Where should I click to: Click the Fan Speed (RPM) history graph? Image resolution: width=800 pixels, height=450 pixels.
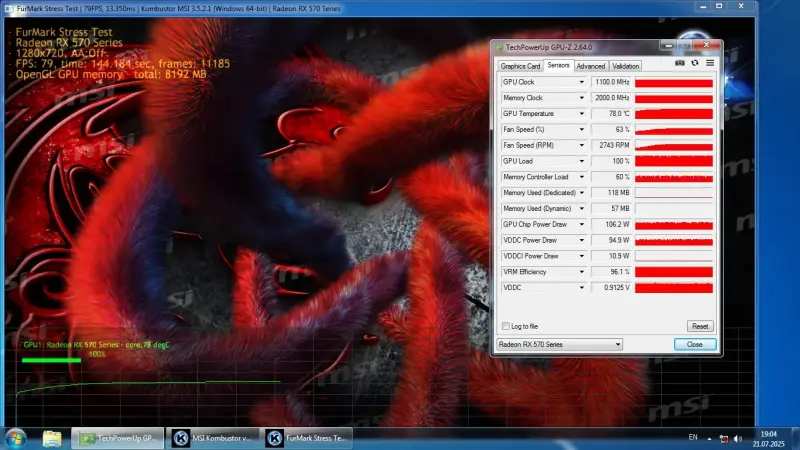tap(673, 145)
